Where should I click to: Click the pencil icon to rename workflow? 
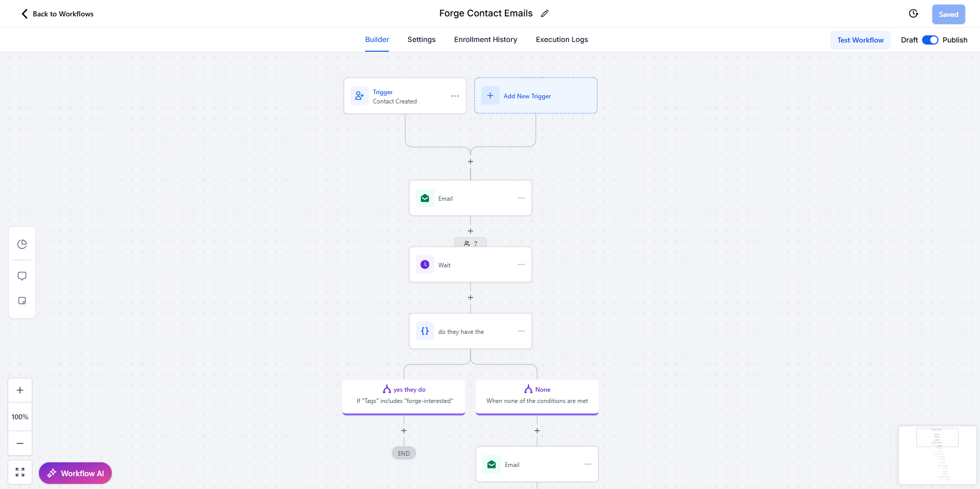(545, 14)
